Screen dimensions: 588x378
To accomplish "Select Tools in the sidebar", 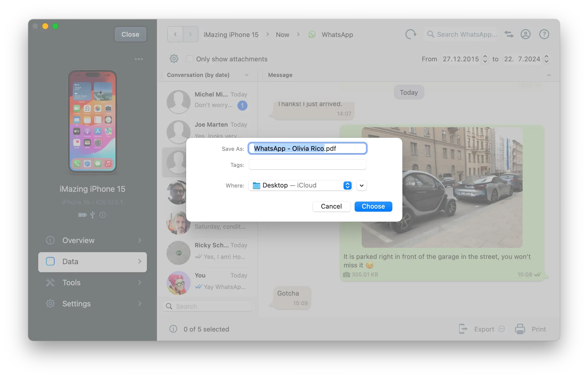I will (x=71, y=282).
